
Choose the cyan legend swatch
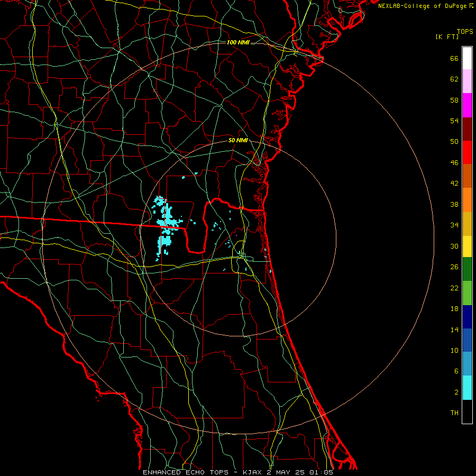[x=467, y=388]
